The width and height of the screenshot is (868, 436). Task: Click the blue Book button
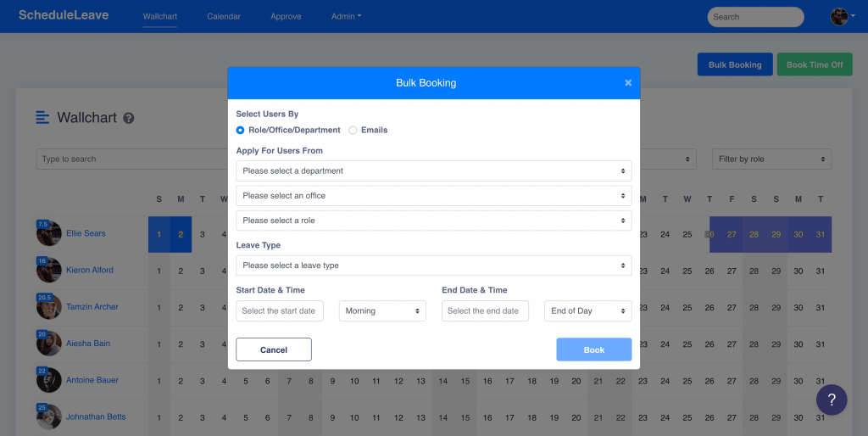(593, 349)
